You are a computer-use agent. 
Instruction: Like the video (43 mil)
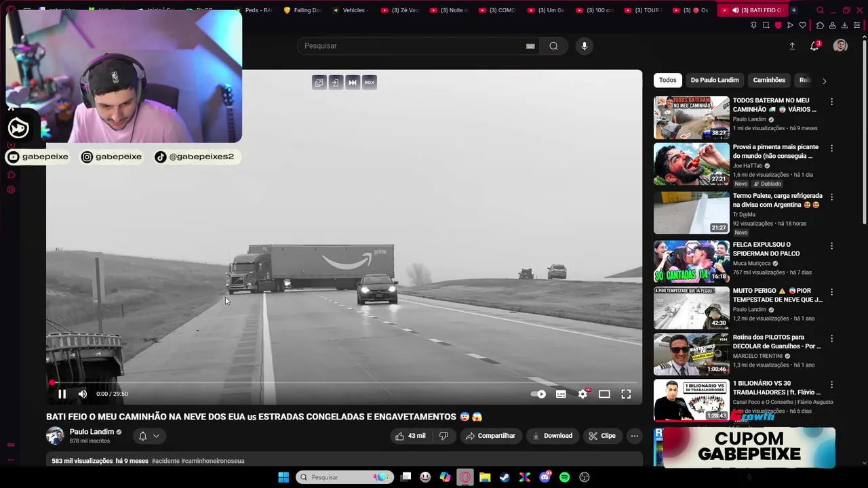coord(411,436)
